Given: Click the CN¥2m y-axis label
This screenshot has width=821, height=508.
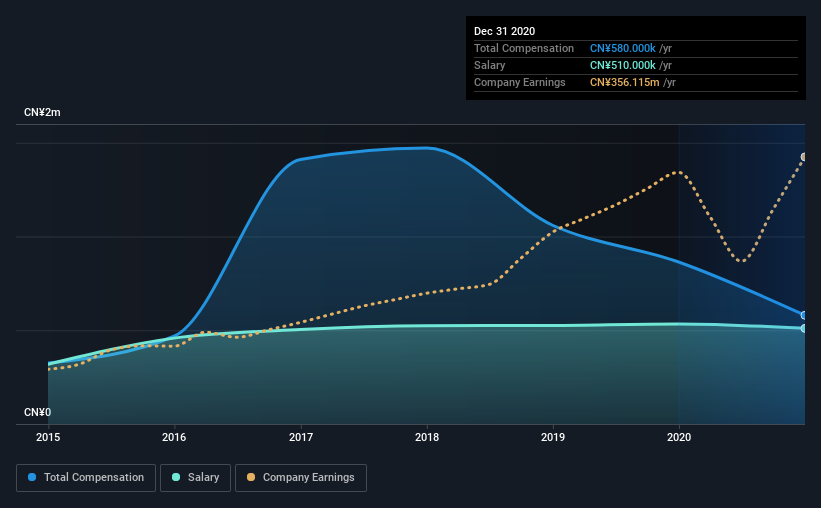Looking at the screenshot, I should (42, 113).
